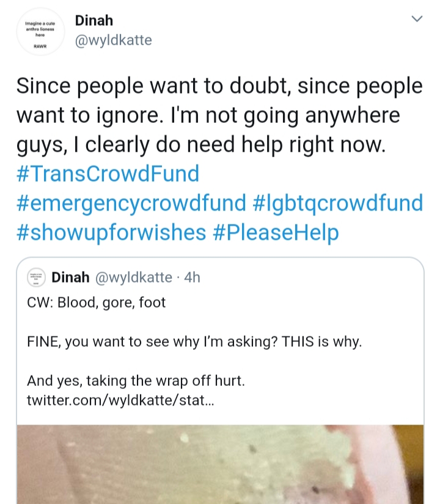Click the @wyldkatte handle in quoted tweet
This screenshot has height=504, width=440.
pyautogui.click(x=134, y=277)
